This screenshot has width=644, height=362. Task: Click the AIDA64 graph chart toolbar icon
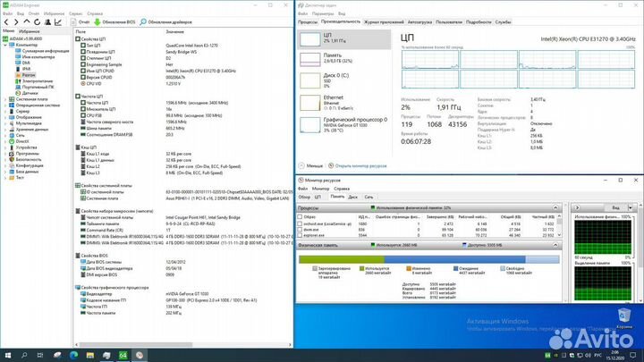tap(58, 22)
